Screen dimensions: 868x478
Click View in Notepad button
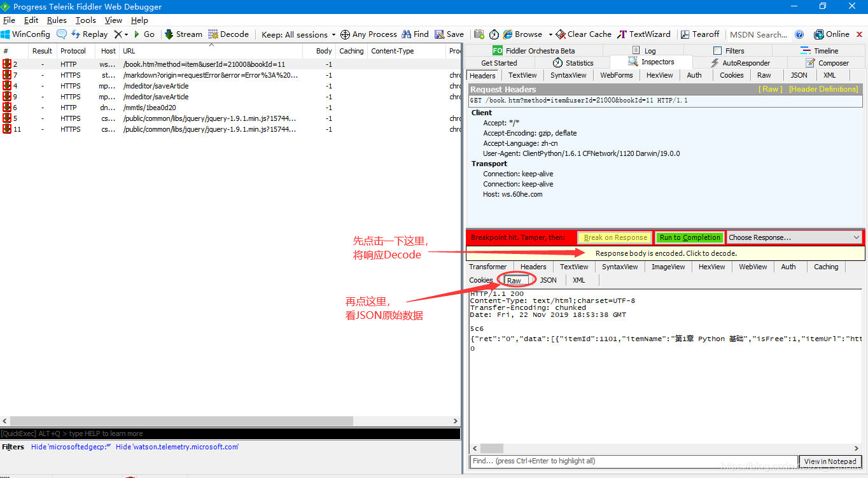coord(830,461)
